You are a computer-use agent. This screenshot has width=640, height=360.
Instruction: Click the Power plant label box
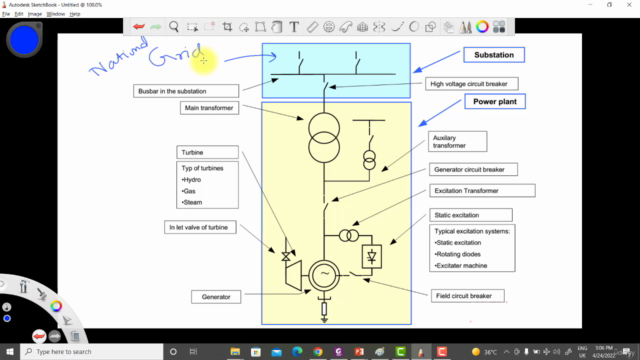pyautogui.click(x=495, y=102)
